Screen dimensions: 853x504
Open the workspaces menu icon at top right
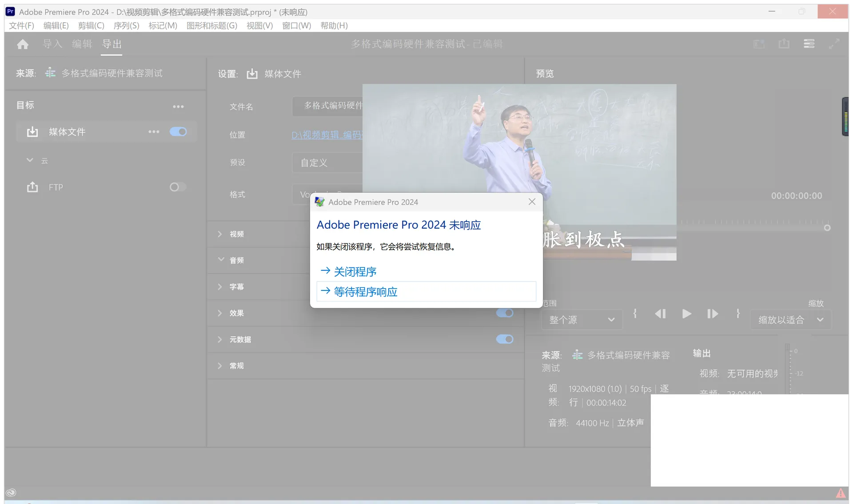point(809,44)
